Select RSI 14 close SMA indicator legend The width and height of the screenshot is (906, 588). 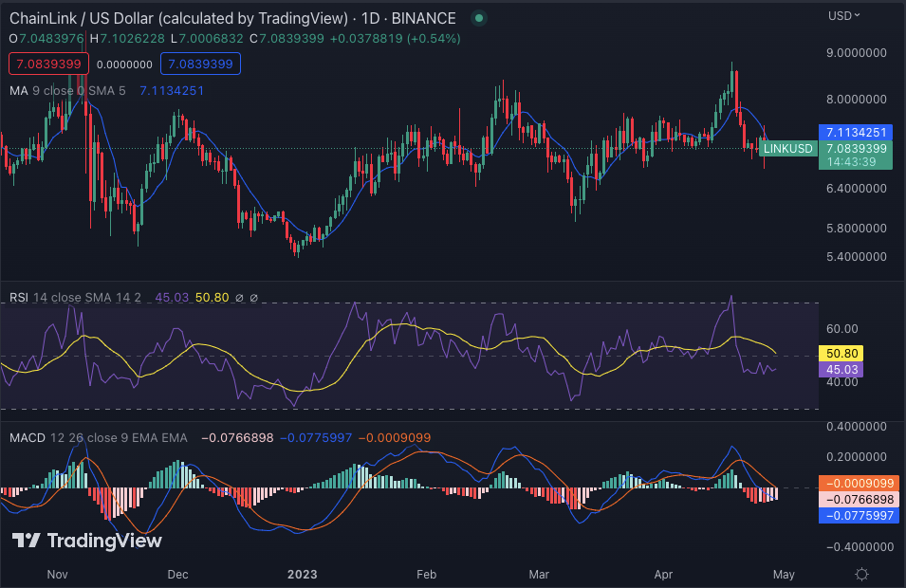(75, 298)
